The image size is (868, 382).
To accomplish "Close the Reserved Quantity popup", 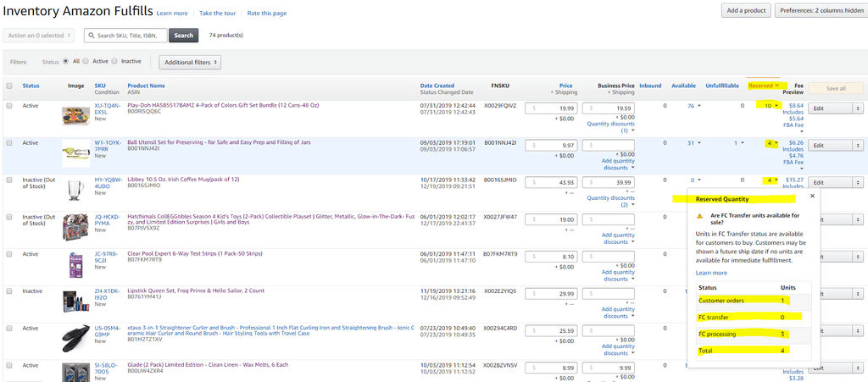I will (812, 196).
